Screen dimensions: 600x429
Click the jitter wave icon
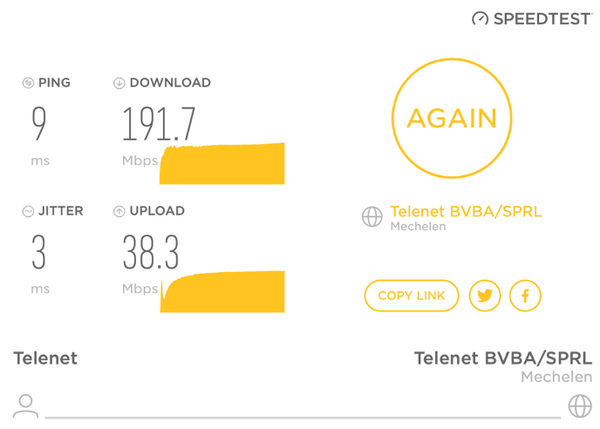pos(28,211)
